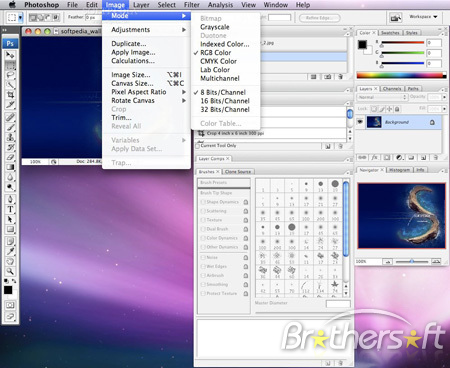
Task: Click the Link layers icon
Action: (363, 157)
